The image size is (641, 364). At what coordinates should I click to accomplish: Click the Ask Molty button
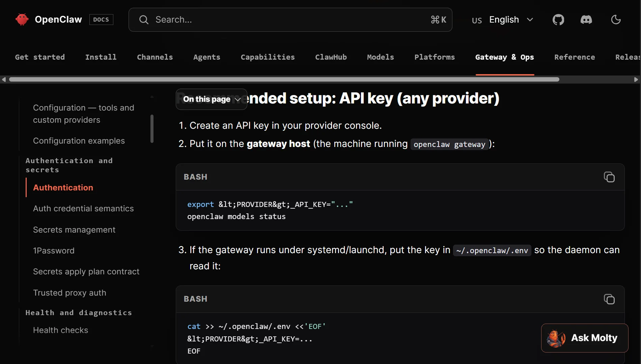click(x=585, y=338)
